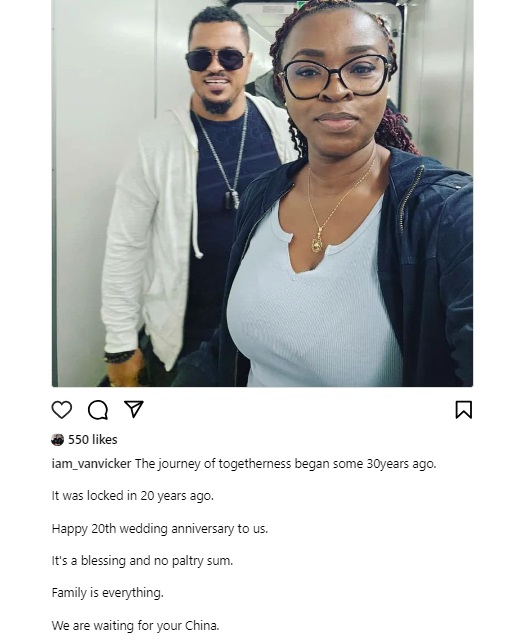Save the post with the bookmark icon

[x=463, y=410]
